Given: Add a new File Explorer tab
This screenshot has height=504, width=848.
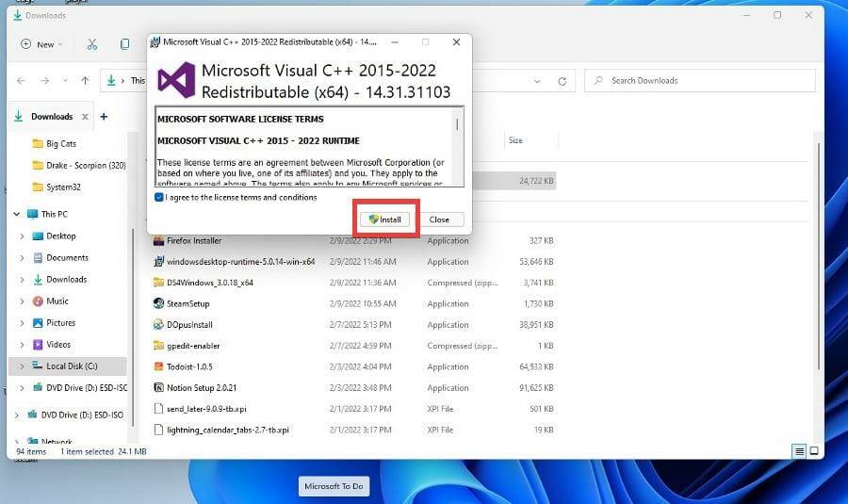Looking at the screenshot, I should click(104, 117).
